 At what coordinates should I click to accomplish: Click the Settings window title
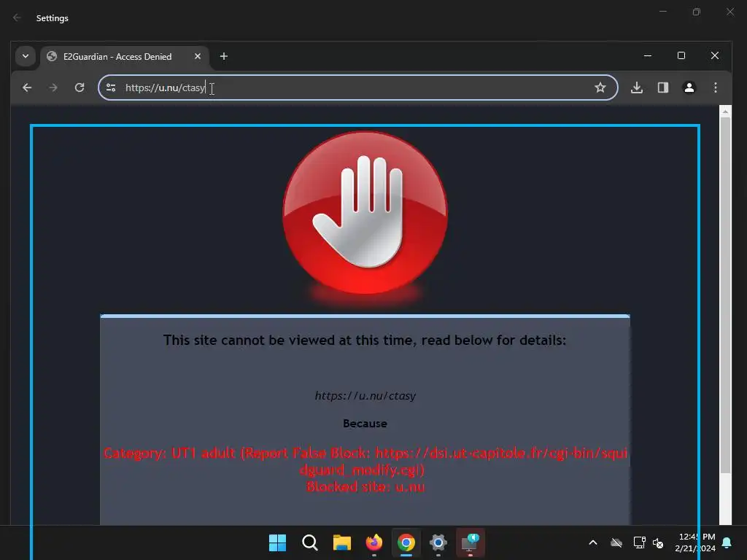(53, 18)
